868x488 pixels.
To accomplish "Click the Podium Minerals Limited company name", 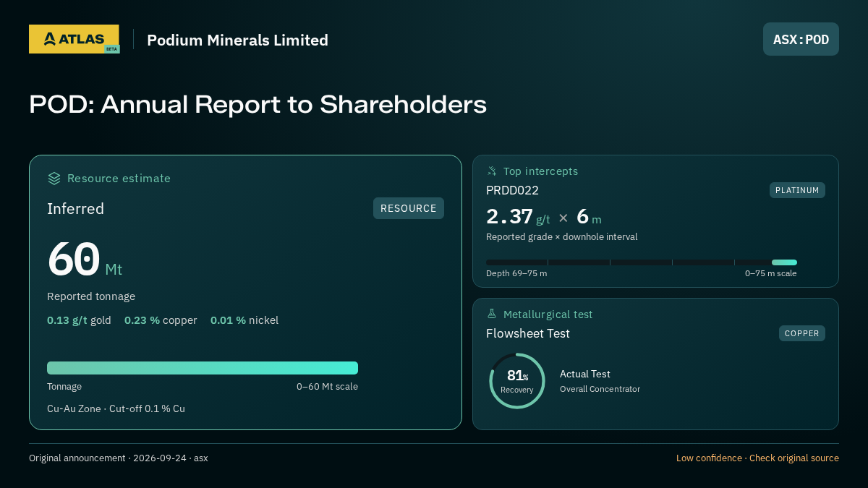I will (x=237, y=40).
